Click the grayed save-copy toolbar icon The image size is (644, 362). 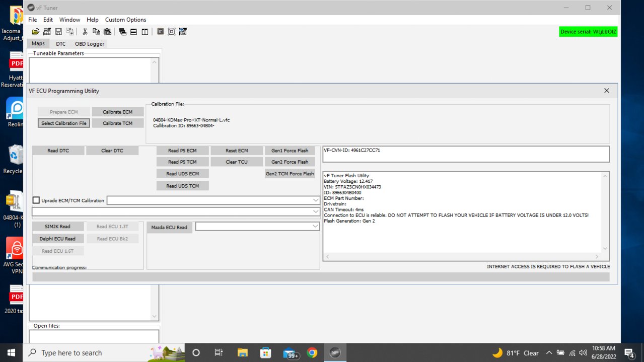69,31
